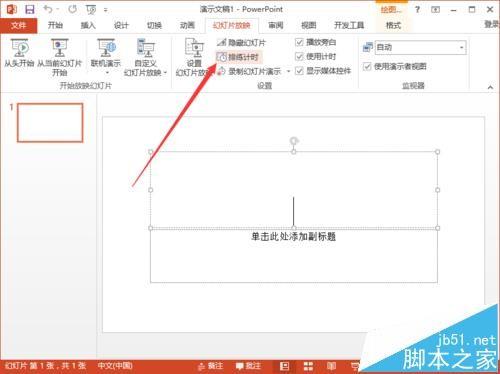Screen dimensions: 500x374
Task: Switch to the Design (设计) tab
Action: (121, 25)
